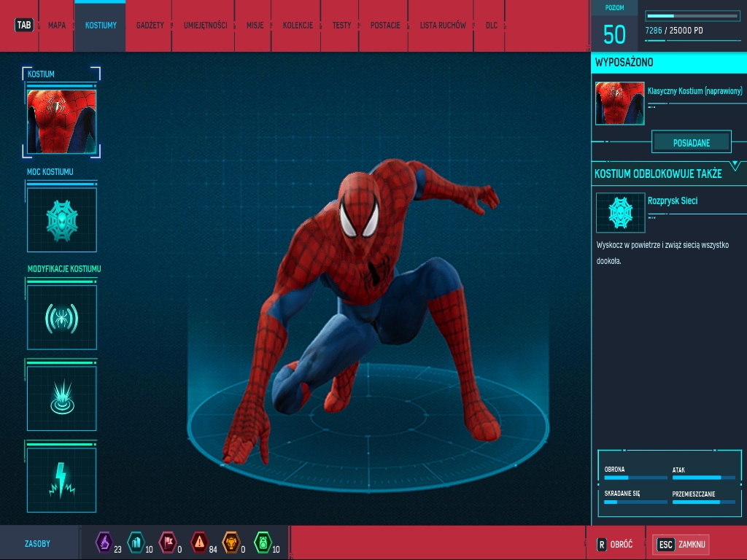747x560 pixels.
Task: Click the green backpack token icon
Action: (x=263, y=542)
